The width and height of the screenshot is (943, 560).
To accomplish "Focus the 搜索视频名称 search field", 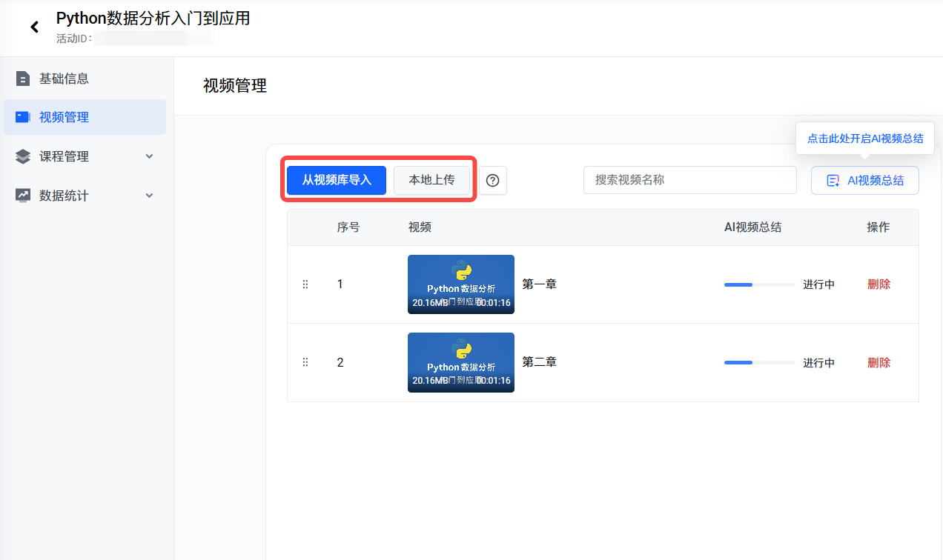I will click(690, 180).
